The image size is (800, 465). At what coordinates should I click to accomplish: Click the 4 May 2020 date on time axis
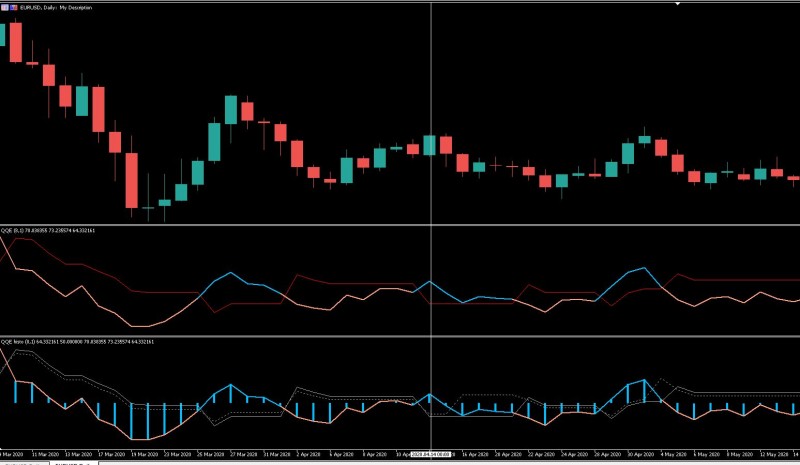673,454
